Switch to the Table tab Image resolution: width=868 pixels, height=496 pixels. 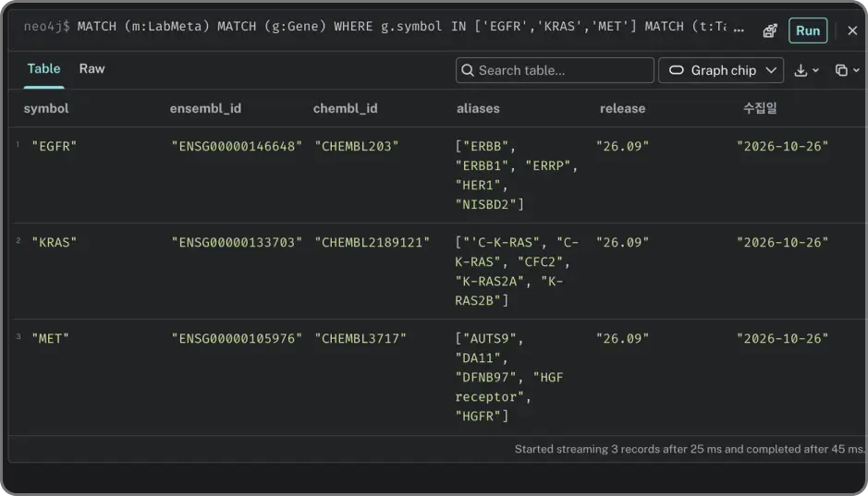43,69
